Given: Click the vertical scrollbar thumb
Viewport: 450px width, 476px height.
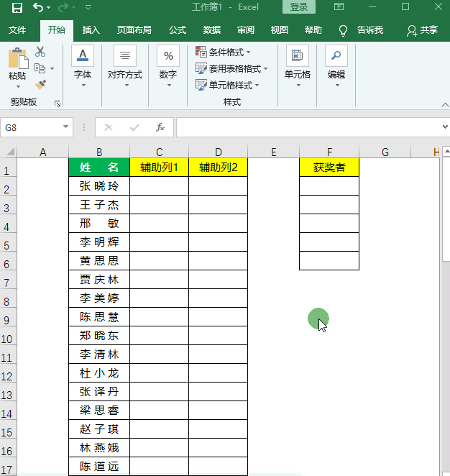Looking at the screenshot, I should 446,209.
